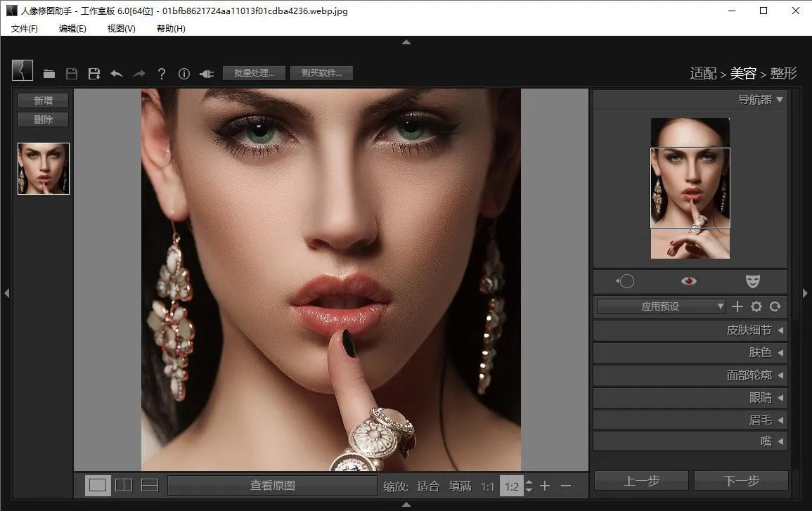The width and height of the screenshot is (812, 511).
Task: Add a new preset with plus icon
Action: click(737, 306)
